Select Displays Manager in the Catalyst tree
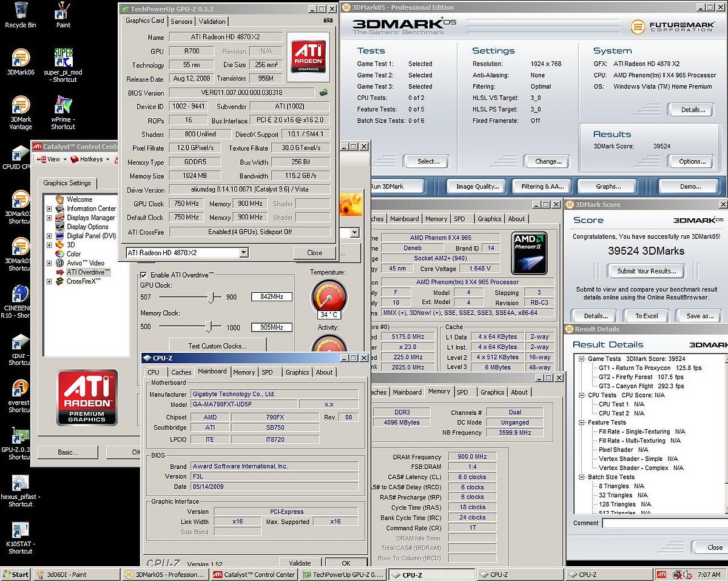The width and height of the screenshot is (728, 582). pyautogui.click(x=90, y=218)
